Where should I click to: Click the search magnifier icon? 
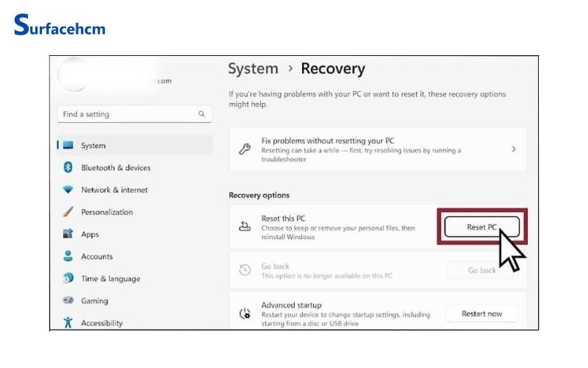[201, 115]
